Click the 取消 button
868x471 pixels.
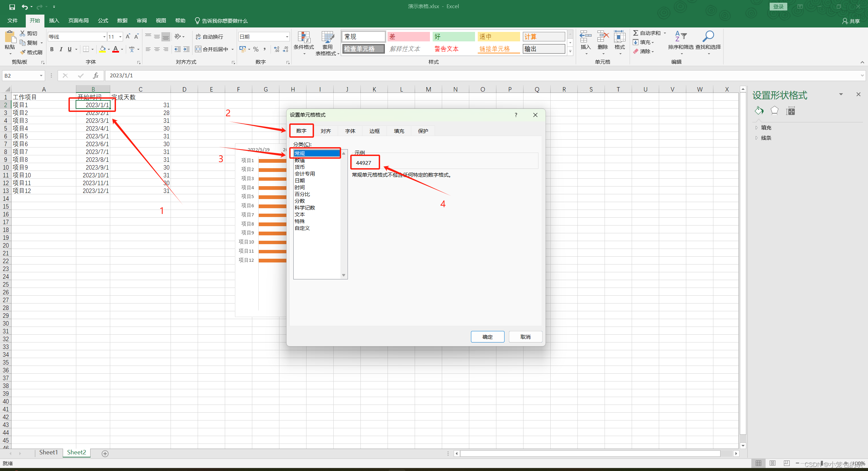(525, 336)
